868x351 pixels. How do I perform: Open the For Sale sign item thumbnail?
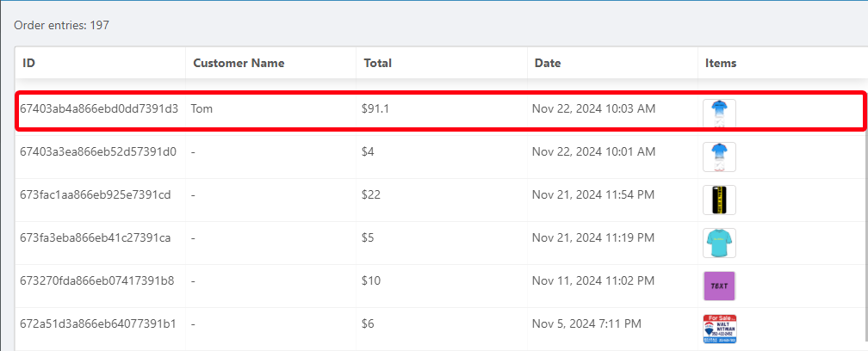(719, 328)
